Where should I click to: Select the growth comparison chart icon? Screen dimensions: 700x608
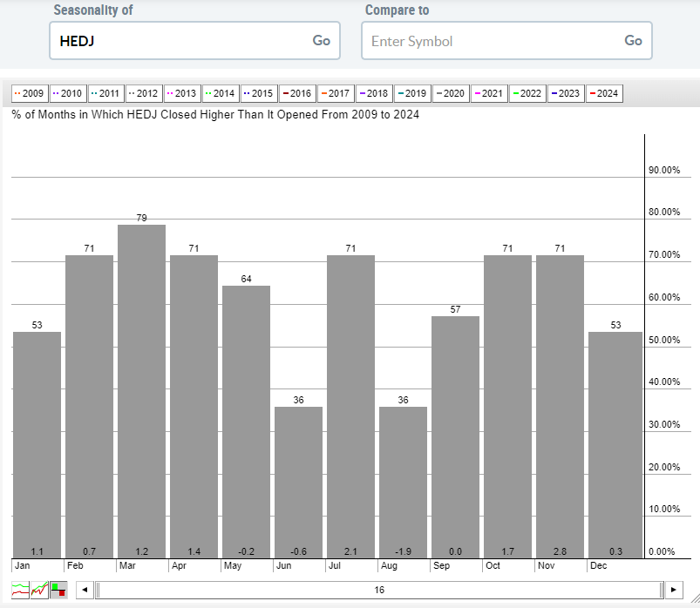(x=39, y=590)
